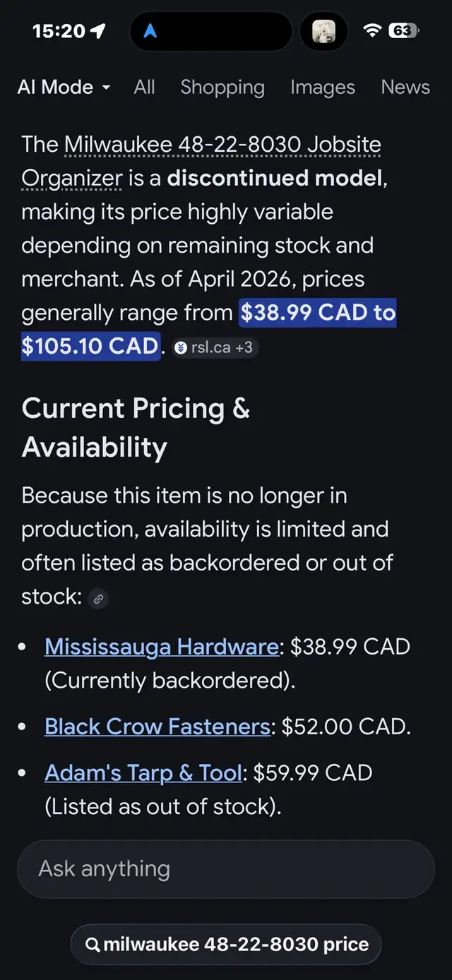
Task: Tap the "milwaukee 48-22-8030 price" search pill
Action: coord(226,945)
